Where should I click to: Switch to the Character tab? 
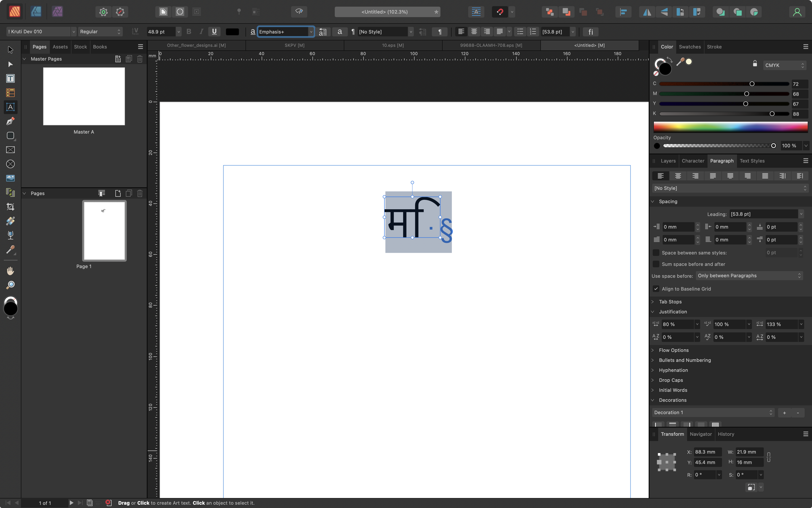[693, 161]
